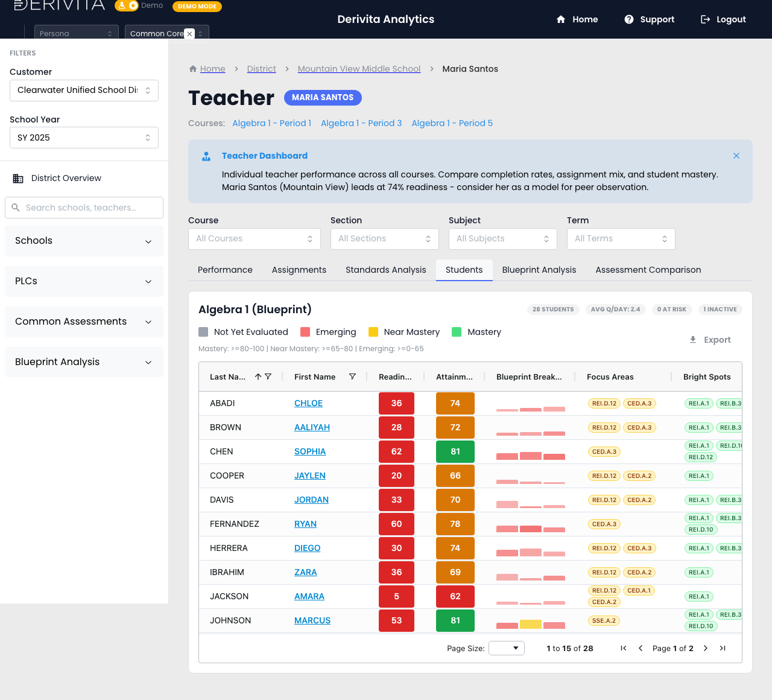Dismiss the Teacher Dashboard info banner
The image size is (772, 700).
[736, 156]
